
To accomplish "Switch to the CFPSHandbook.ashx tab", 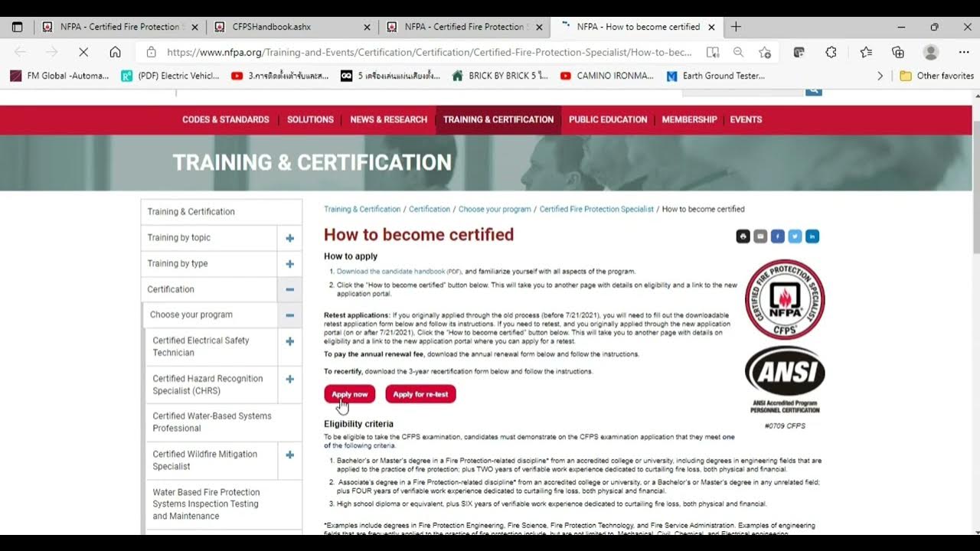I will [292, 27].
